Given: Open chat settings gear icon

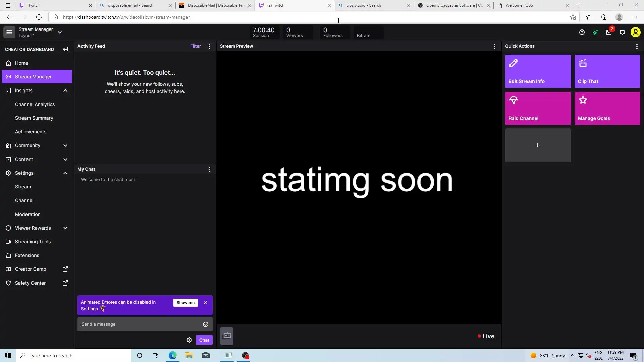Looking at the screenshot, I should coord(189,340).
